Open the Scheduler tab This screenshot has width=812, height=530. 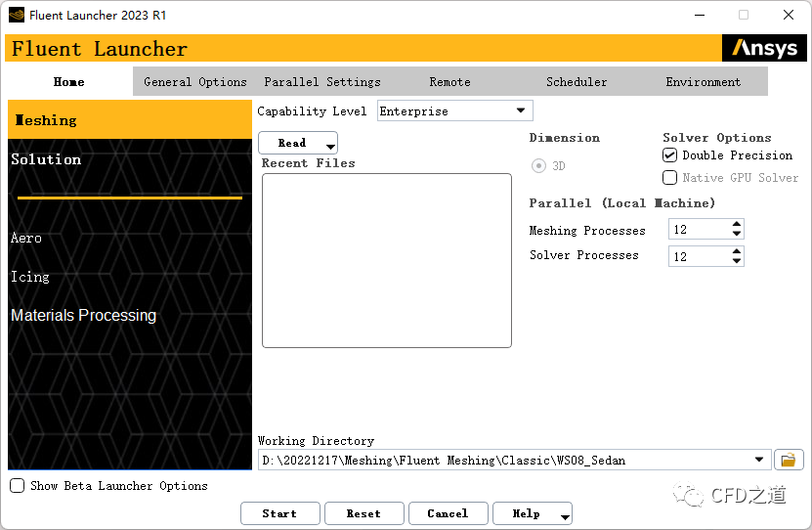[x=577, y=81]
